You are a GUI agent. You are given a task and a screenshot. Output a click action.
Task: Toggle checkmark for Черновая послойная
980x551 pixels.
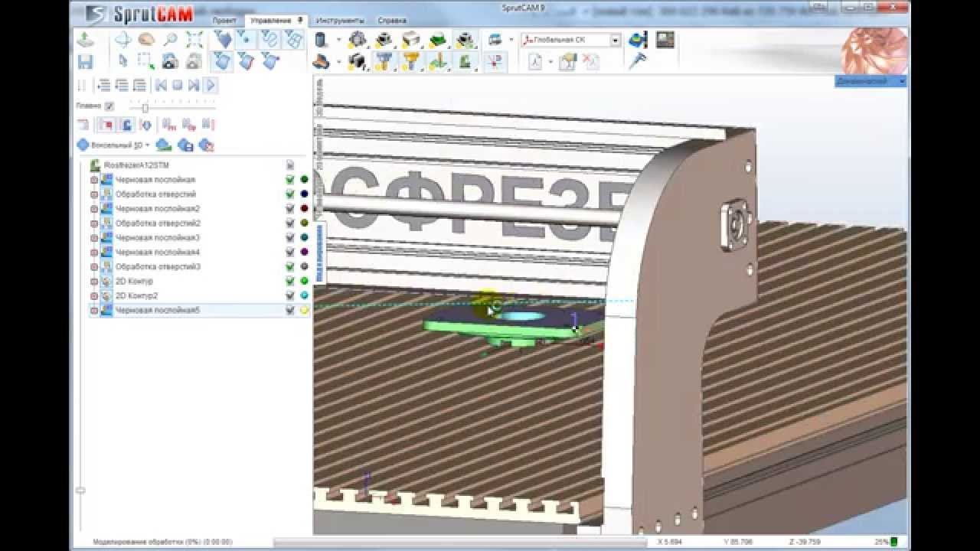(290, 180)
